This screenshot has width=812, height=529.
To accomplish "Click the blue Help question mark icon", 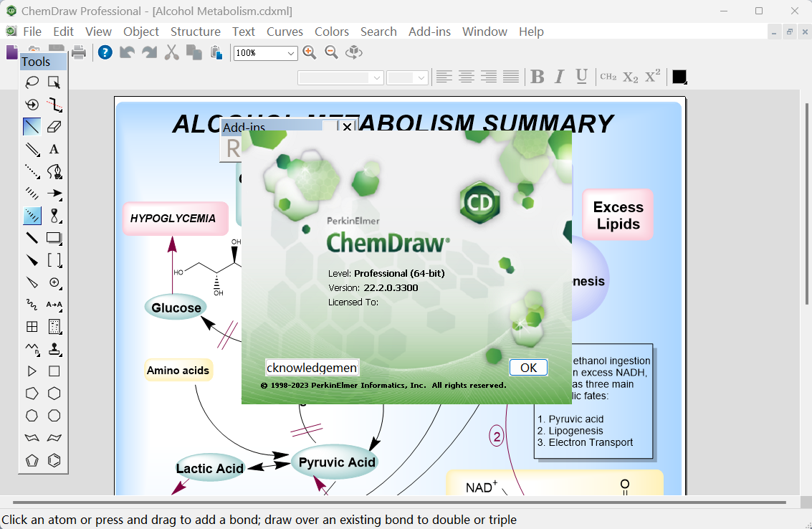I will pyautogui.click(x=105, y=52).
